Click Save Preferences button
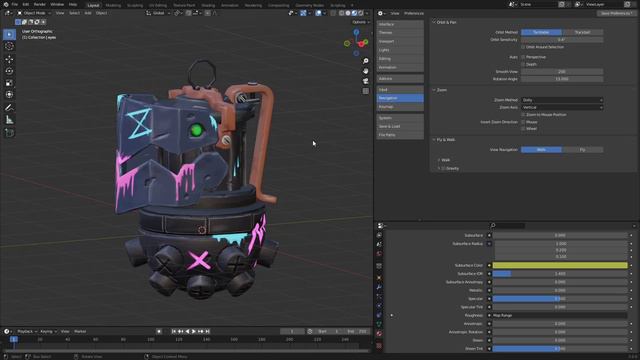This screenshot has width=640, height=360. pos(616,13)
